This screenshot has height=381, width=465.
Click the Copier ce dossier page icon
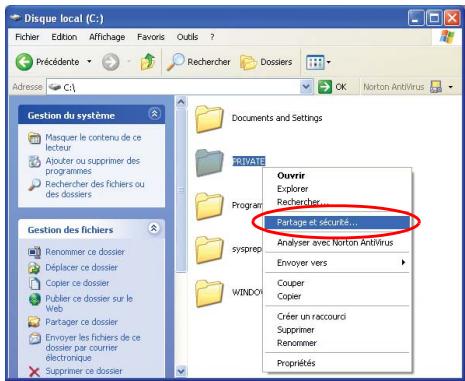35,283
